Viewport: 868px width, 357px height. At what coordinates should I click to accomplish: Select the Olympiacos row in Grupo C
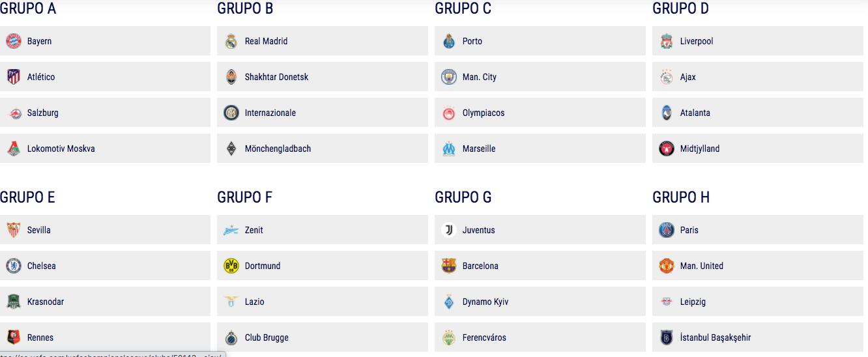[484, 113]
